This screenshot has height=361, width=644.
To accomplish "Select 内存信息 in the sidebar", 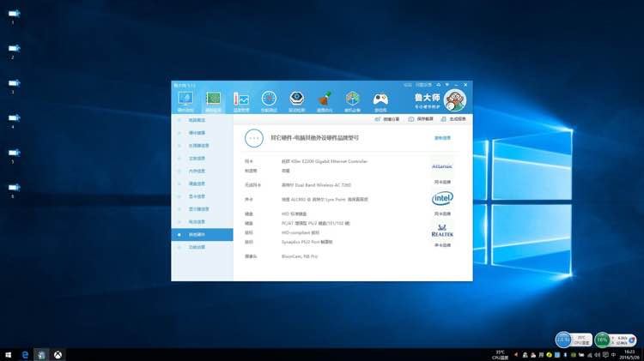I will (202, 171).
